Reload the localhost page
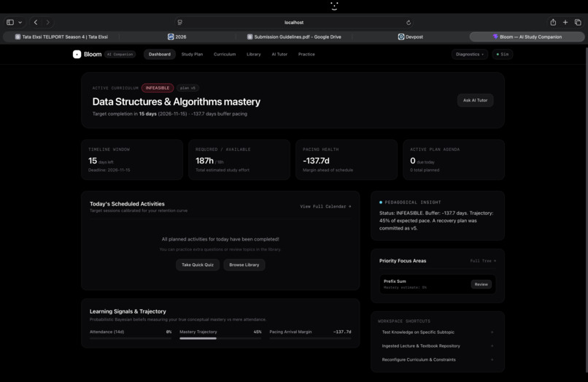 (x=409, y=23)
